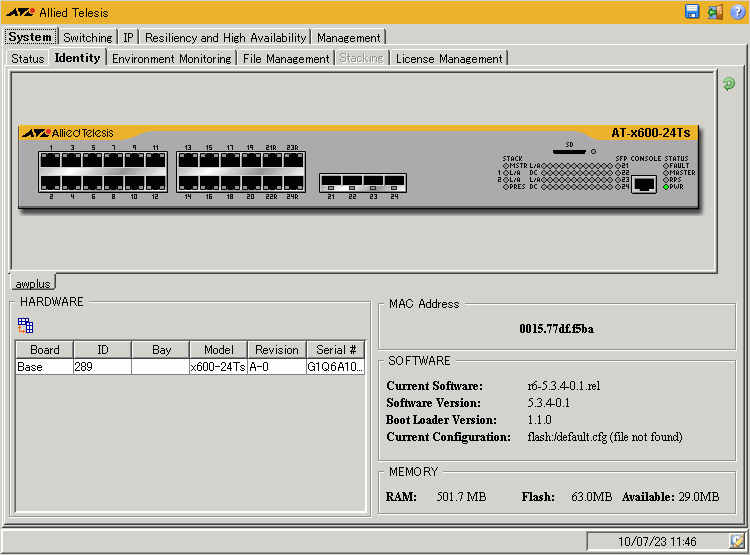Click switch port 24R on the device image
Image resolution: width=750 pixels, height=555 pixels.
point(293,183)
